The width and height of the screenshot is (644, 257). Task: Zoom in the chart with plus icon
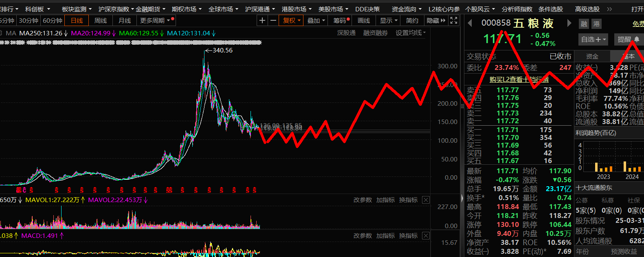(x=262, y=20)
